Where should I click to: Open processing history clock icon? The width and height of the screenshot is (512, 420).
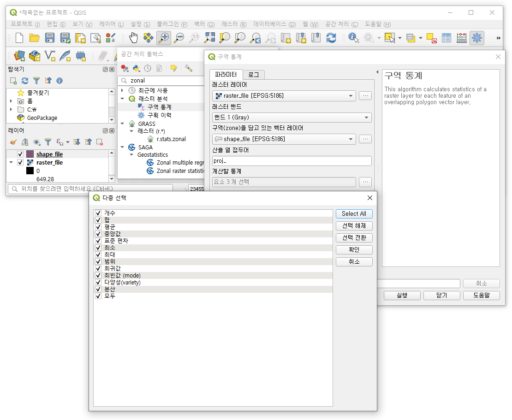[148, 68]
